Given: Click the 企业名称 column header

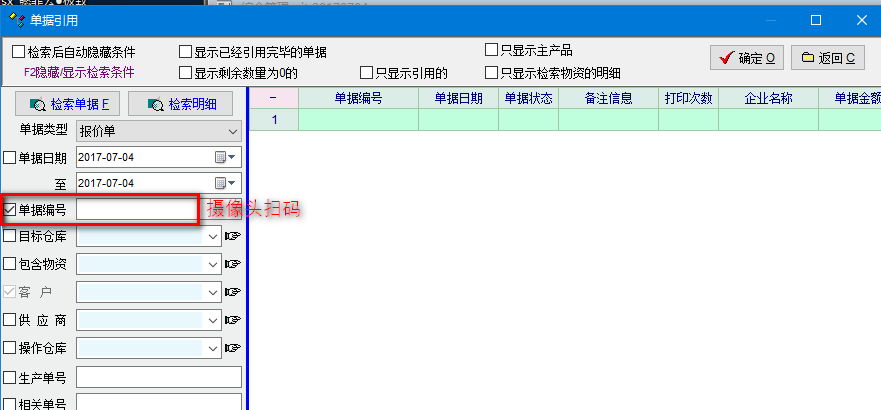Looking at the screenshot, I should tap(768, 98).
